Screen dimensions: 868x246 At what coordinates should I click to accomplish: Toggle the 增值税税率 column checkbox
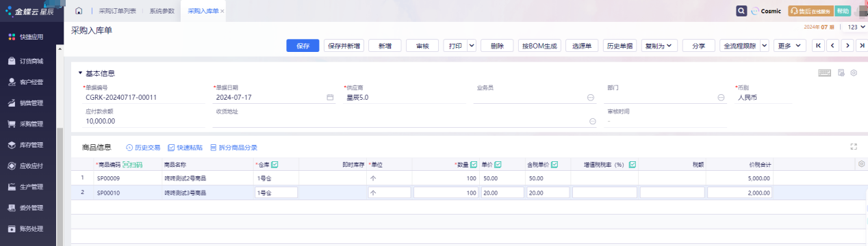[633, 164]
